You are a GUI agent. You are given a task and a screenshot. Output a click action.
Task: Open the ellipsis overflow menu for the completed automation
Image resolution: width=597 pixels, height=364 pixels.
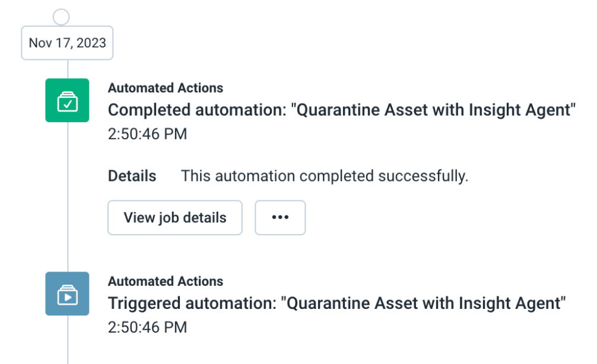tap(280, 218)
